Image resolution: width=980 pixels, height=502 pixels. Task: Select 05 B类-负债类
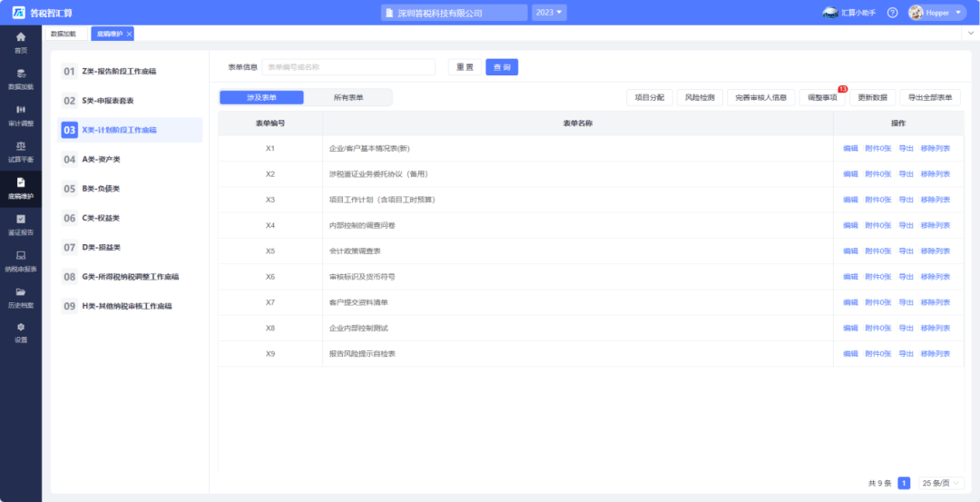point(130,189)
